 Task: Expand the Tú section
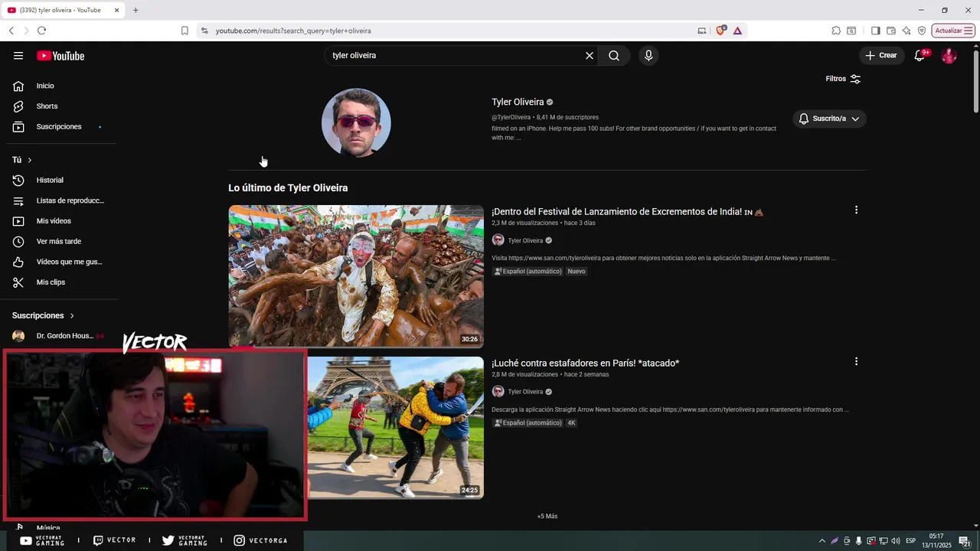(22, 160)
